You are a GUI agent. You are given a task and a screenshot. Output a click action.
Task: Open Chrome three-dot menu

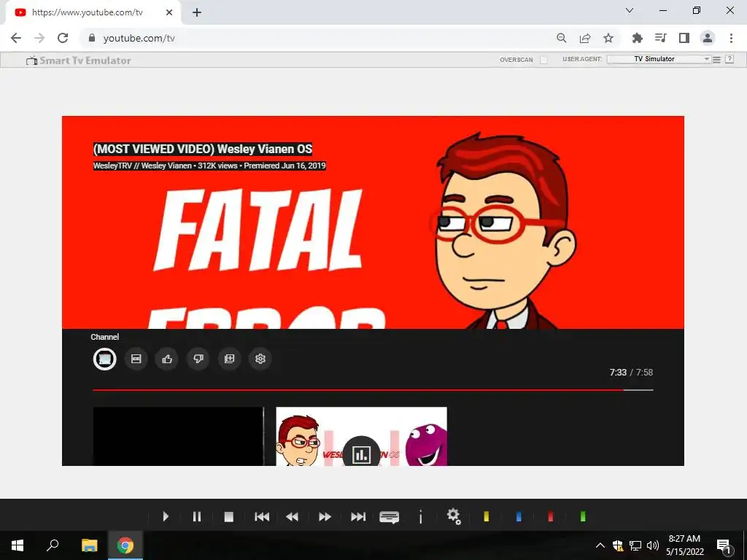(731, 38)
